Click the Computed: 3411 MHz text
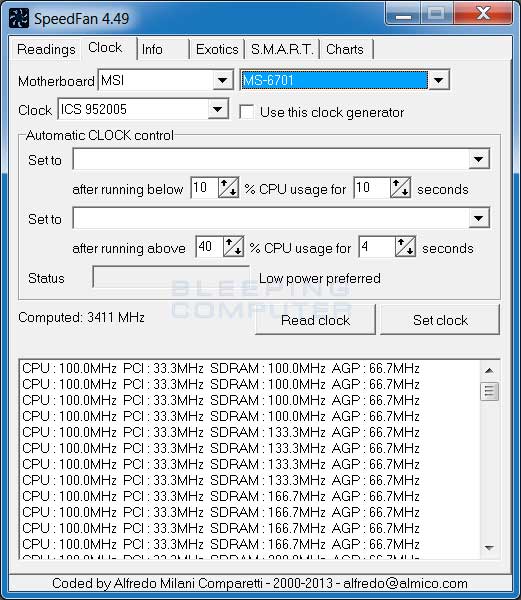This screenshot has height=600, width=521. click(x=81, y=317)
